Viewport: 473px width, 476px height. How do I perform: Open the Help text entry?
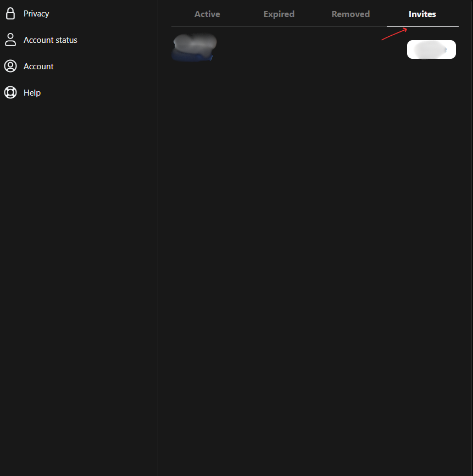(x=32, y=93)
